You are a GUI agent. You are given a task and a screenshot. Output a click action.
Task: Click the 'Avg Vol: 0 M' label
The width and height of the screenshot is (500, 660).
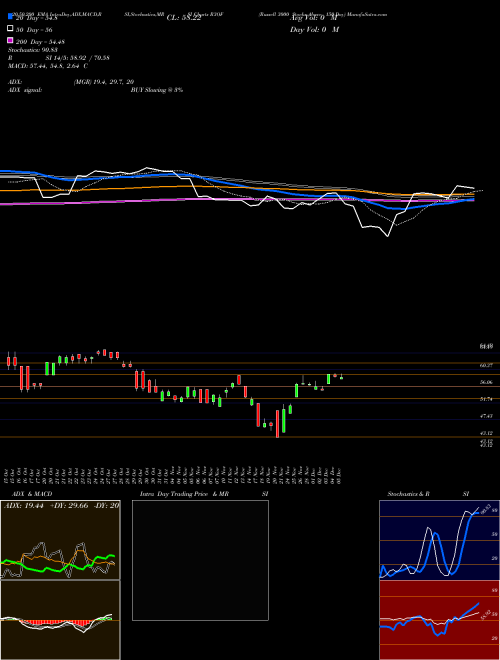point(314,18)
